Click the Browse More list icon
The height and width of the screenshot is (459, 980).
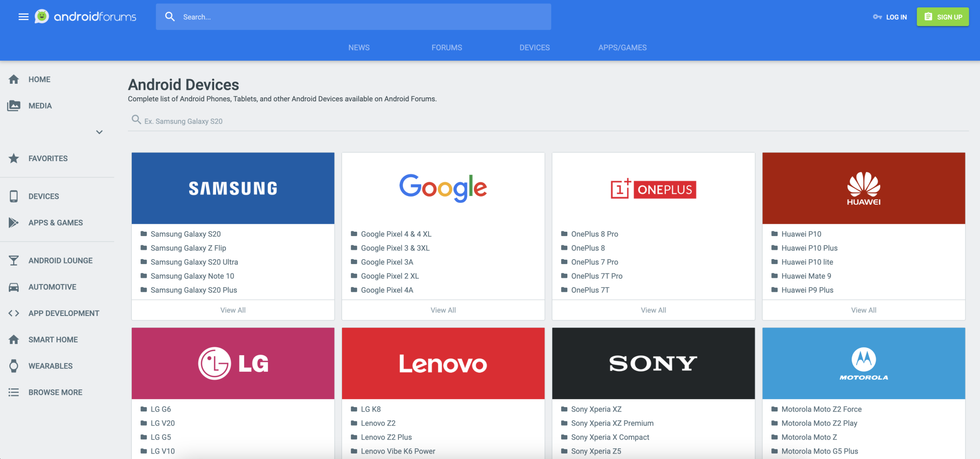[14, 392]
